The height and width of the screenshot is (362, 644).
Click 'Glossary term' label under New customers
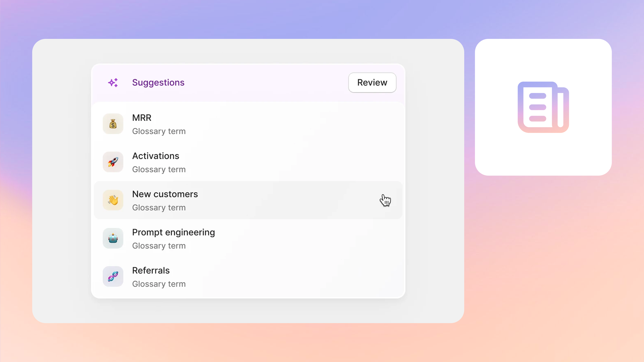click(x=159, y=208)
